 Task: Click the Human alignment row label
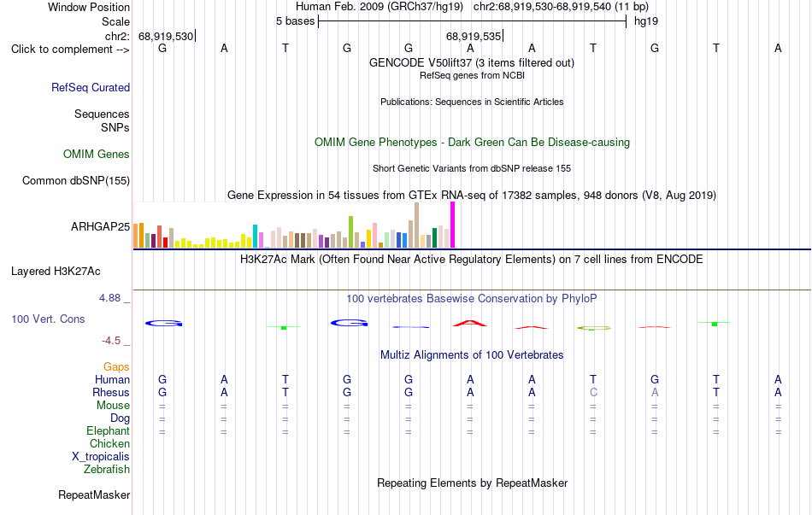click(112, 380)
